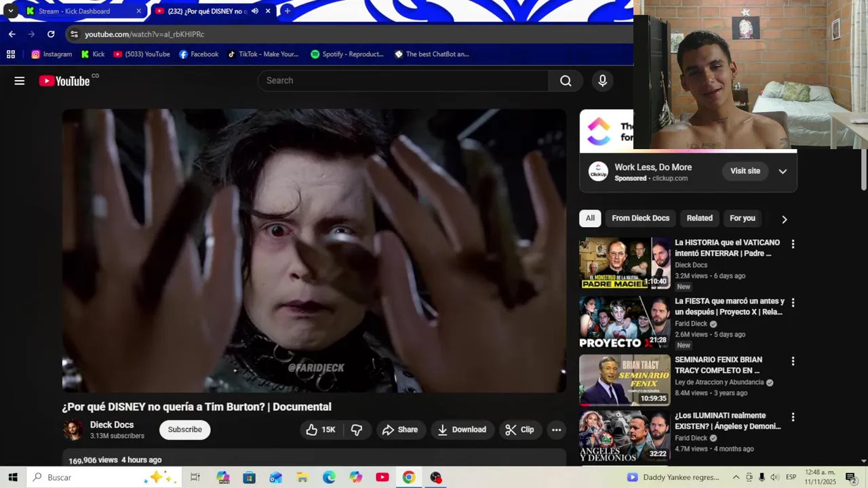The height and width of the screenshot is (488, 868).
Task: Open options for SEMINARIO FENIX video
Action: pos(793,361)
